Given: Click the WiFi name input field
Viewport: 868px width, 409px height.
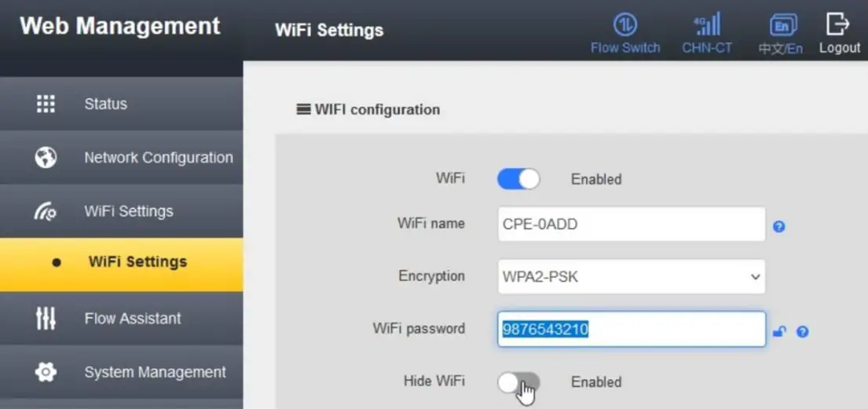Looking at the screenshot, I should 632,224.
